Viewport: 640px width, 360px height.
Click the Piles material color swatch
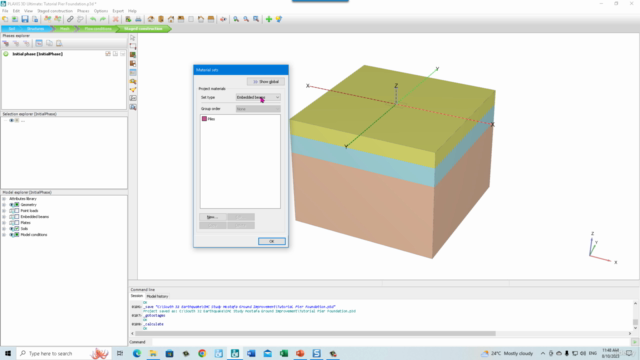pyautogui.click(x=204, y=119)
